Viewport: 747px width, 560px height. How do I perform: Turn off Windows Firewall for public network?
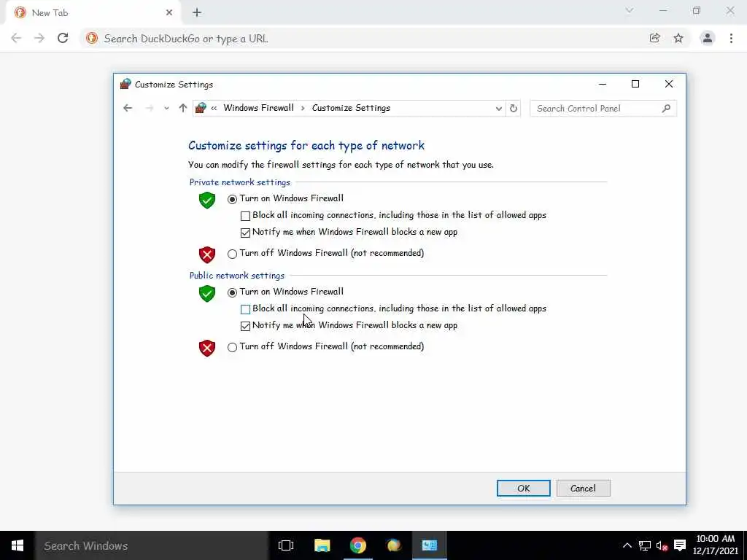[232, 347]
